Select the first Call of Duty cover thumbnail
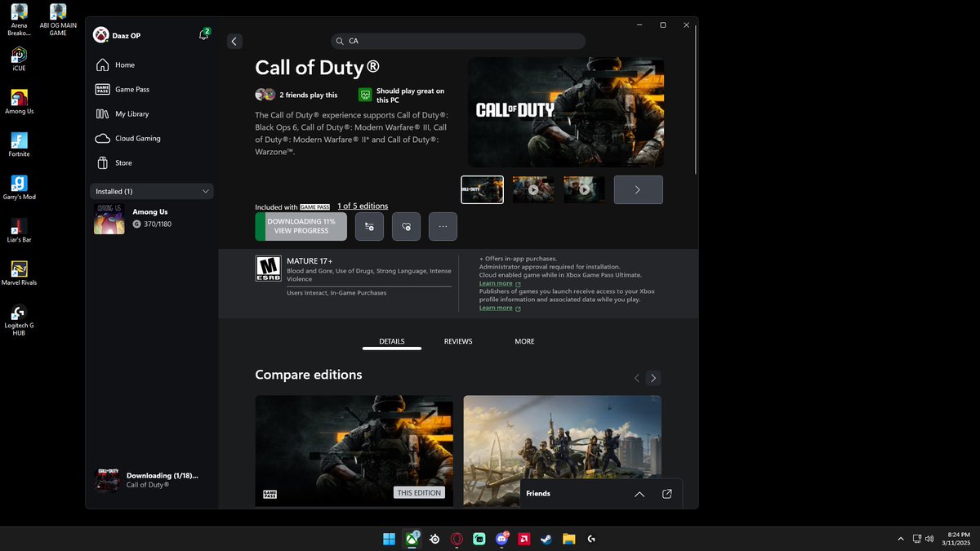Screen dimensions: 980x551 482,189
